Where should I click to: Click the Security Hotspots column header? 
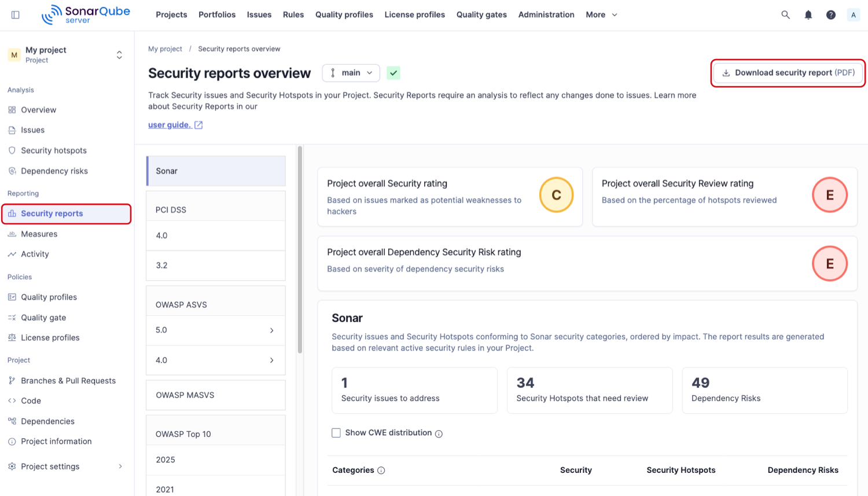click(x=681, y=471)
